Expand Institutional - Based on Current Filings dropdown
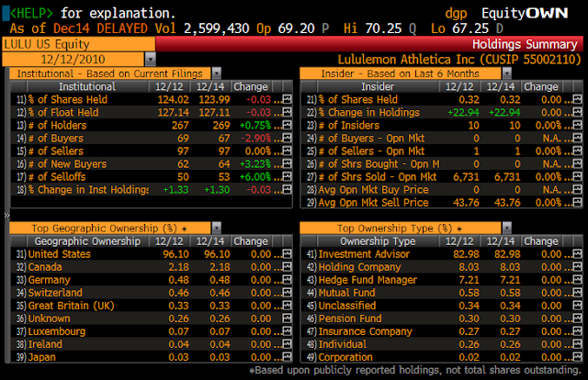588x380 pixels. (x=217, y=73)
